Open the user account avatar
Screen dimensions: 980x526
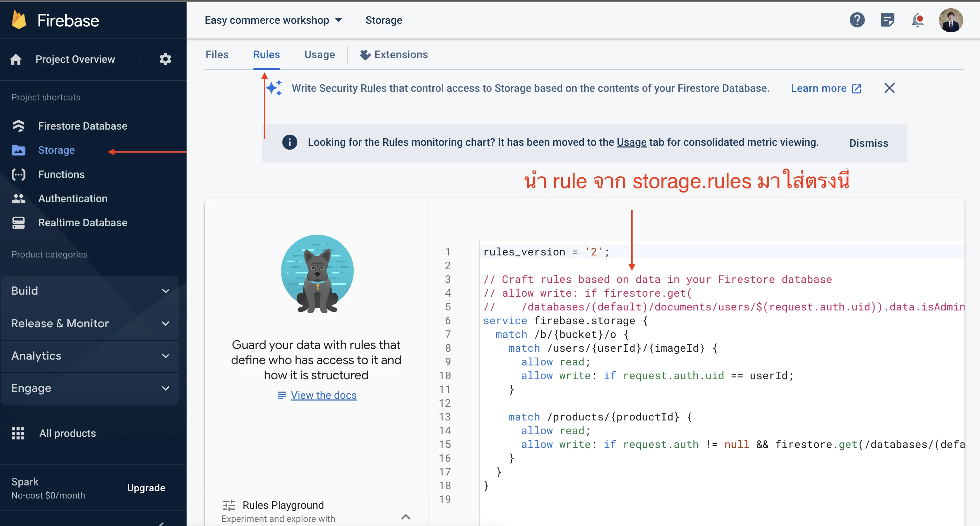tap(950, 20)
